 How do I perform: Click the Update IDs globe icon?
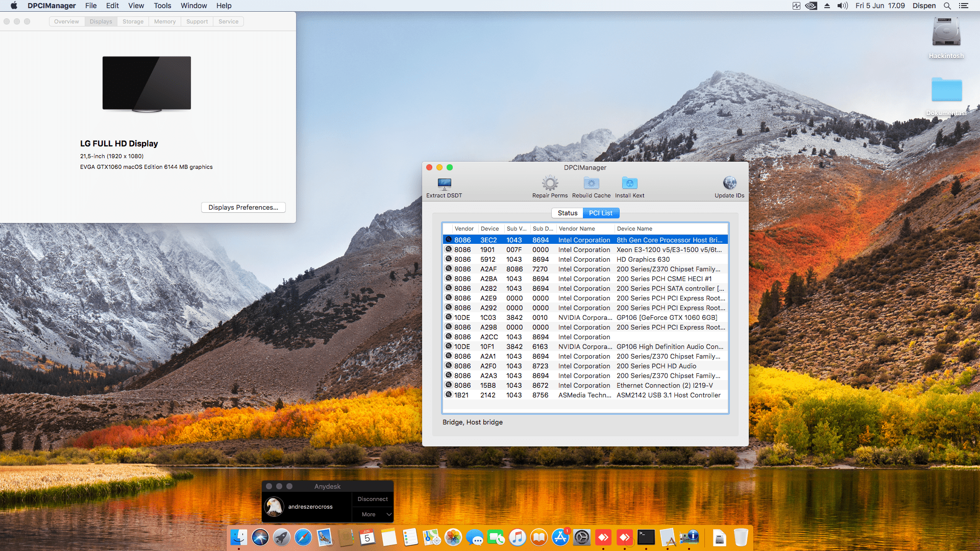coord(729,184)
